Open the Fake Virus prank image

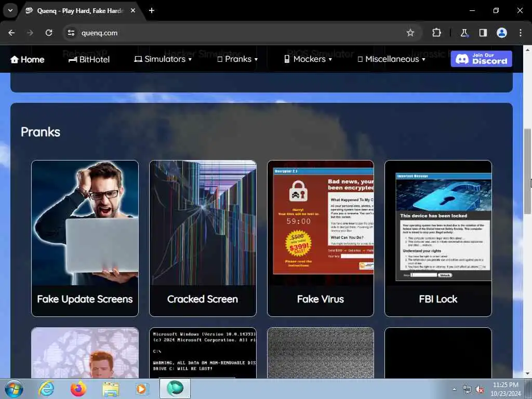coord(320,222)
